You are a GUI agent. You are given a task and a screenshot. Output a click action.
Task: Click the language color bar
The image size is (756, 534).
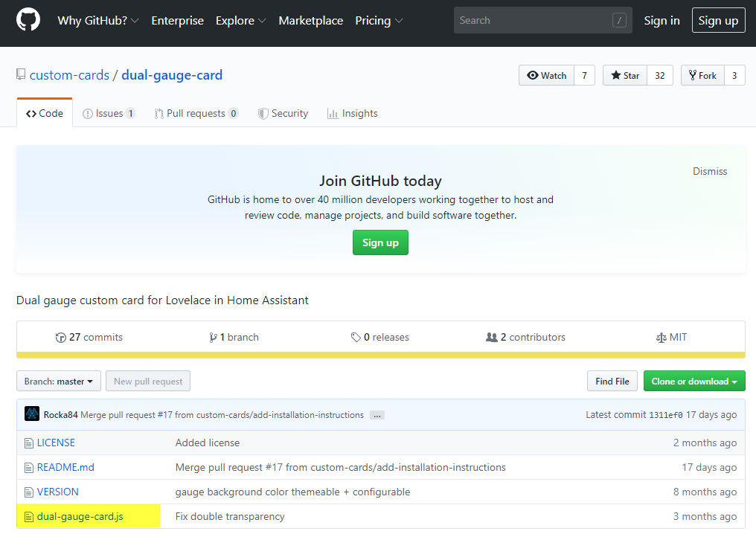pyautogui.click(x=380, y=355)
